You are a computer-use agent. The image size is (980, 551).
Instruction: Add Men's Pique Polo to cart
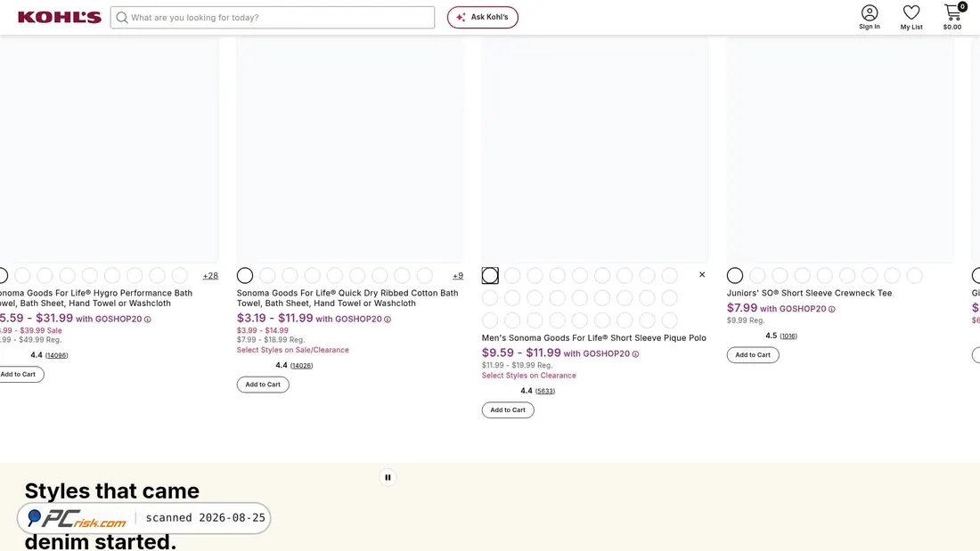[508, 409]
